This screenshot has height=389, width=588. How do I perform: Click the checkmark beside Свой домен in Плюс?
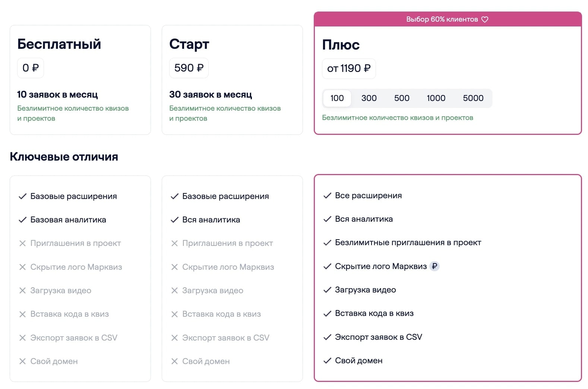click(327, 361)
